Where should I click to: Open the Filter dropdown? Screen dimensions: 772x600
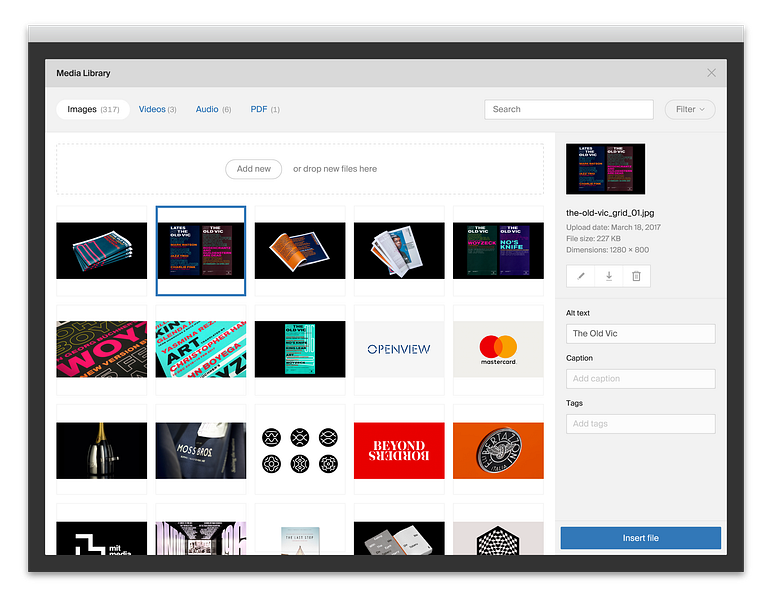point(690,109)
